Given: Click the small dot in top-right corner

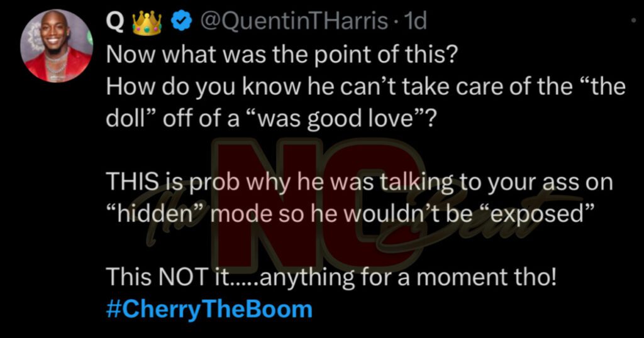Looking at the screenshot, I should click(x=633, y=20).
